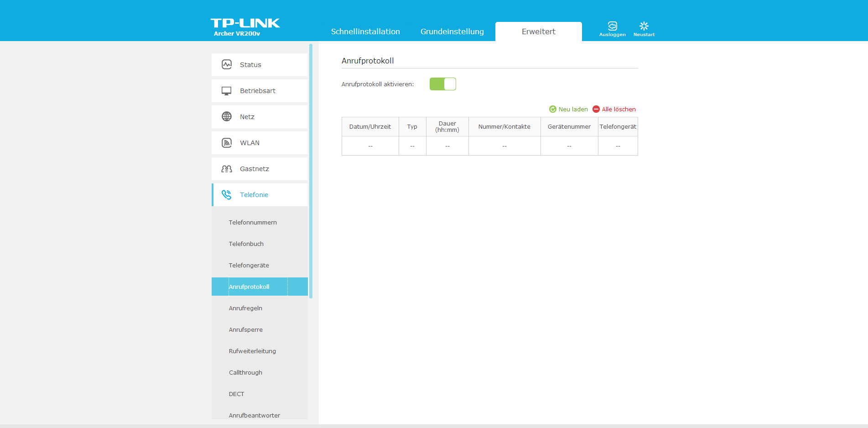Open the Grundeinstellung tab
This screenshot has height=428, width=868.
coord(452,31)
